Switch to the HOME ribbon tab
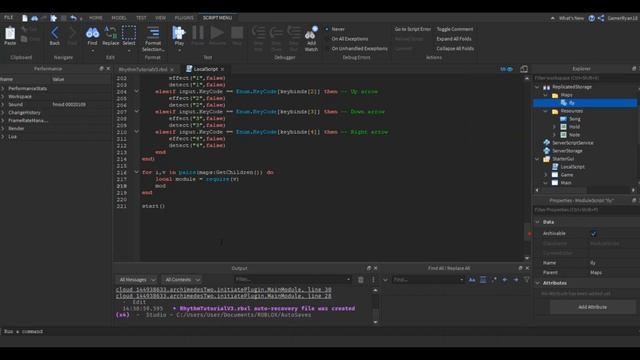 pyautogui.click(x=96, y=18)
